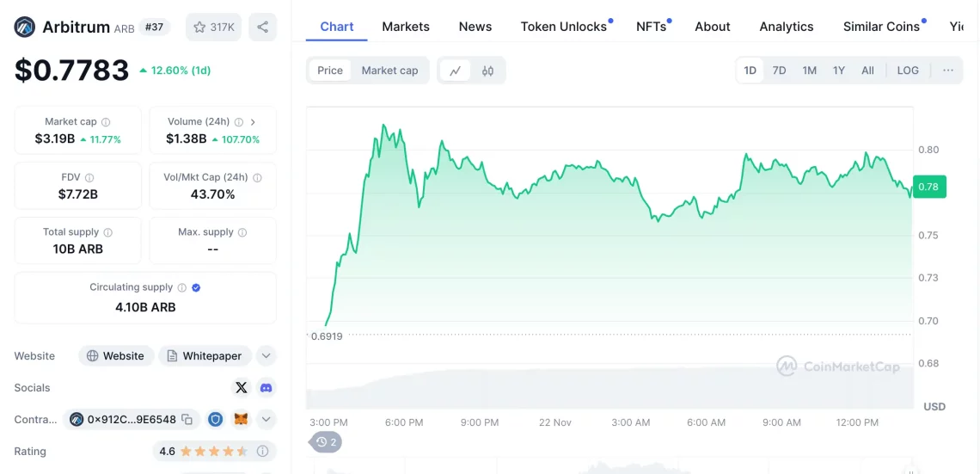Image resolution: width=980 pixels, height=474 pixels.
Task: Switch chart to candlestick view
Action: point(487,71)
